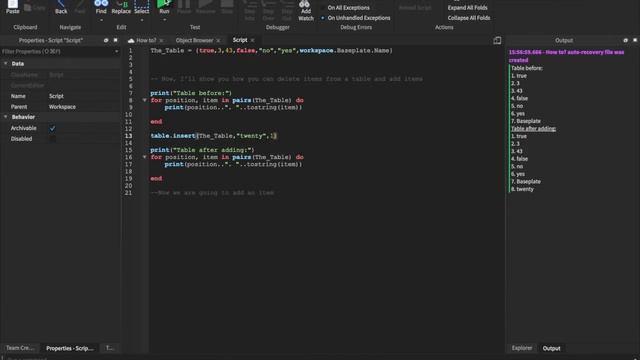Click the table.insert code on line 13
This screenshot has width=640, height=360.
[x=213, y=136]
